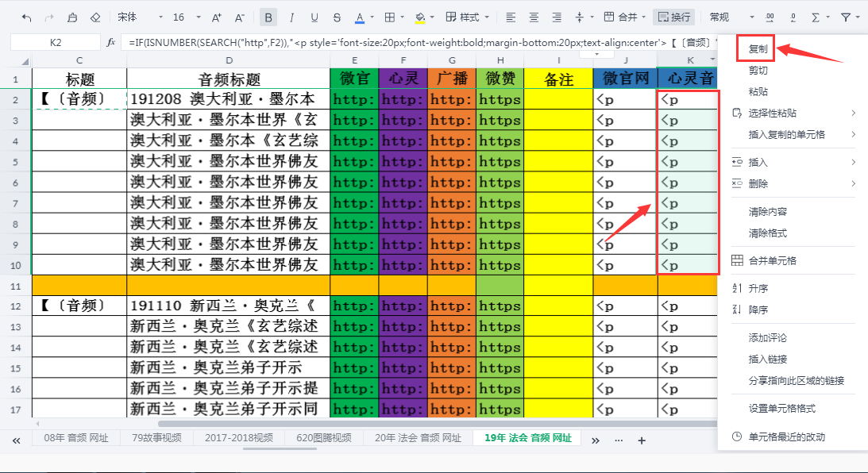Select 清除格式 in the context menu

767,233
